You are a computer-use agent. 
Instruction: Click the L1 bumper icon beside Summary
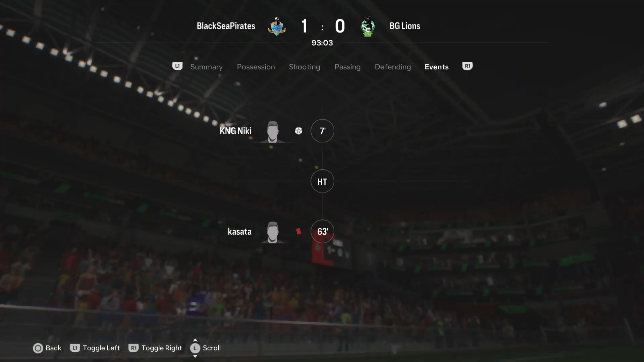pyautogui.click(x=177, y=66)
